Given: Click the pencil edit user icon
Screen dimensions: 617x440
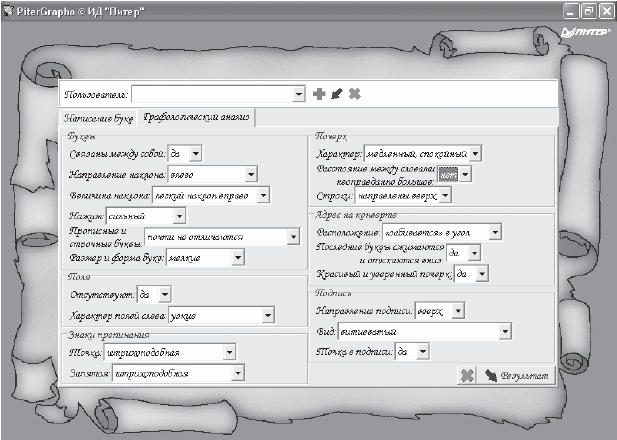Looking at the screenshot, I should tap(336, 94).
